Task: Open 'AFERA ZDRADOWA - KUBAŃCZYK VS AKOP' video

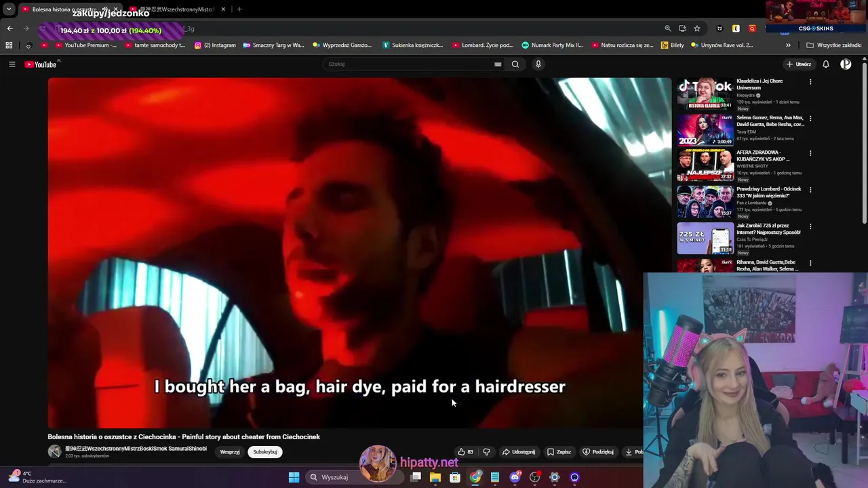Action: pyautogui.click(x=705, y=165)
